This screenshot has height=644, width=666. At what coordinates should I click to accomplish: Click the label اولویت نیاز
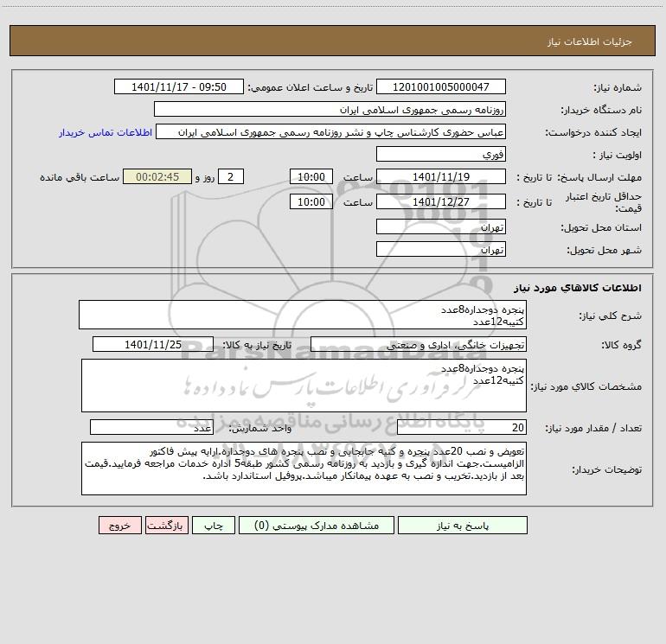[618, 155]
